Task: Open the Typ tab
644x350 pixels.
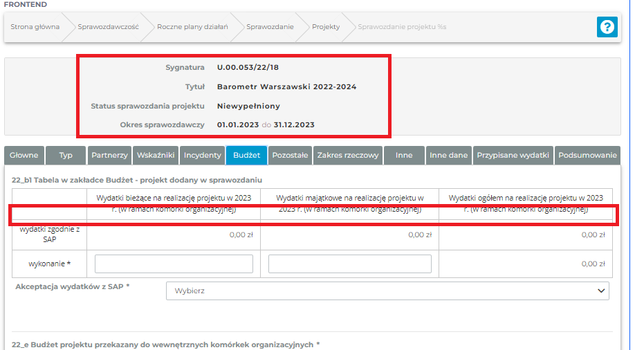Action: (66, 156)
